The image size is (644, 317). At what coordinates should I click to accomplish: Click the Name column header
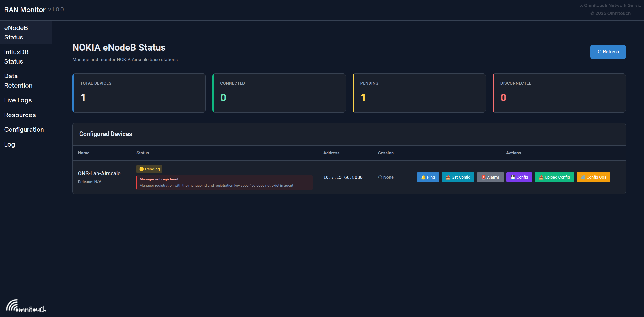(x=84, y=153)
